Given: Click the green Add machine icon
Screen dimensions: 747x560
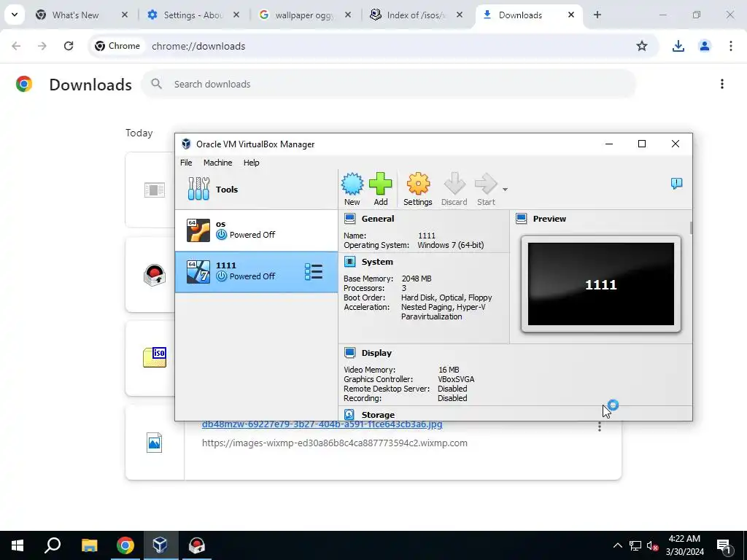Looking at the screenshot, I should click(x=380, y=189).
